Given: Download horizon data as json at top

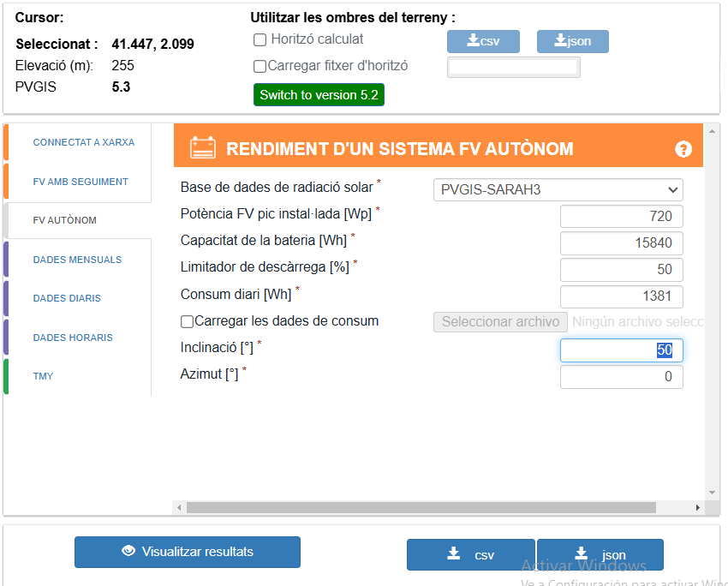Looking at the screenshot, I should (x=572, y=41).
